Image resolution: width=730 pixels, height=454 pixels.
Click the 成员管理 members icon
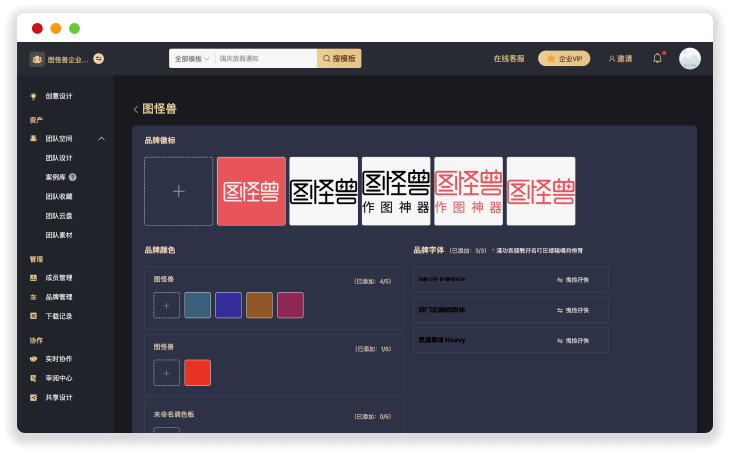coord(34,278)
